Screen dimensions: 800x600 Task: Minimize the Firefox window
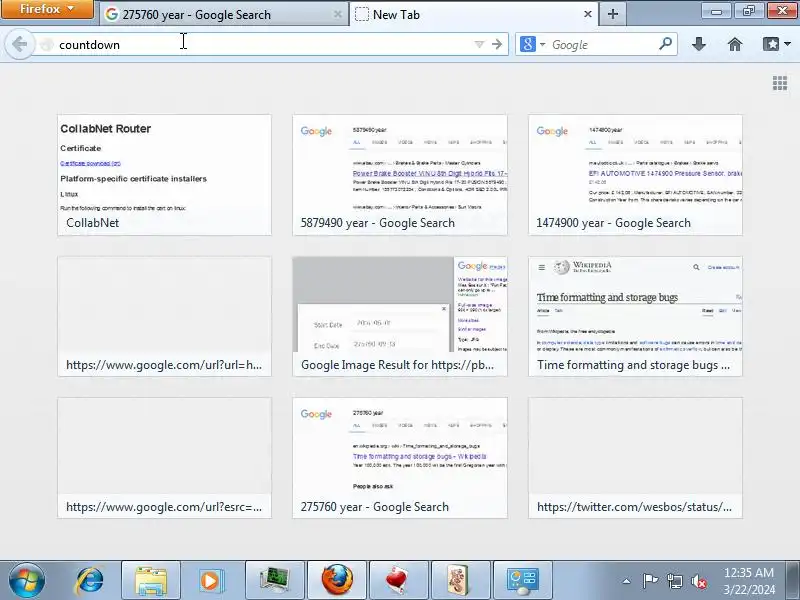[x=716, y=11]
